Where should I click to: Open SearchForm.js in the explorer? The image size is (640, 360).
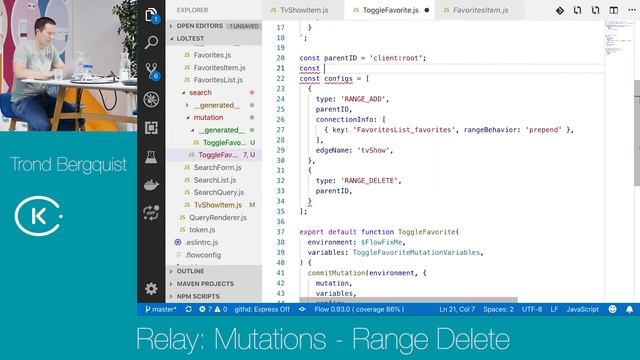[x=217, y=168]
